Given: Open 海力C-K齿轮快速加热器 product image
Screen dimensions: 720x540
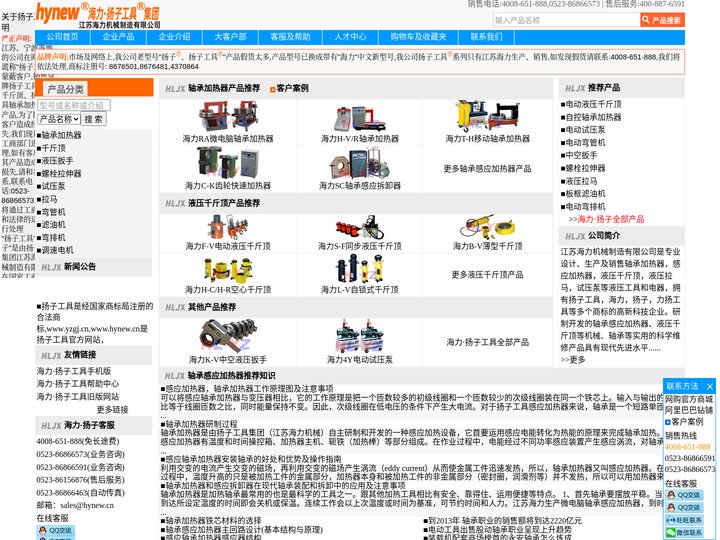Looking at the screenshot, I should tap(228, 163).
